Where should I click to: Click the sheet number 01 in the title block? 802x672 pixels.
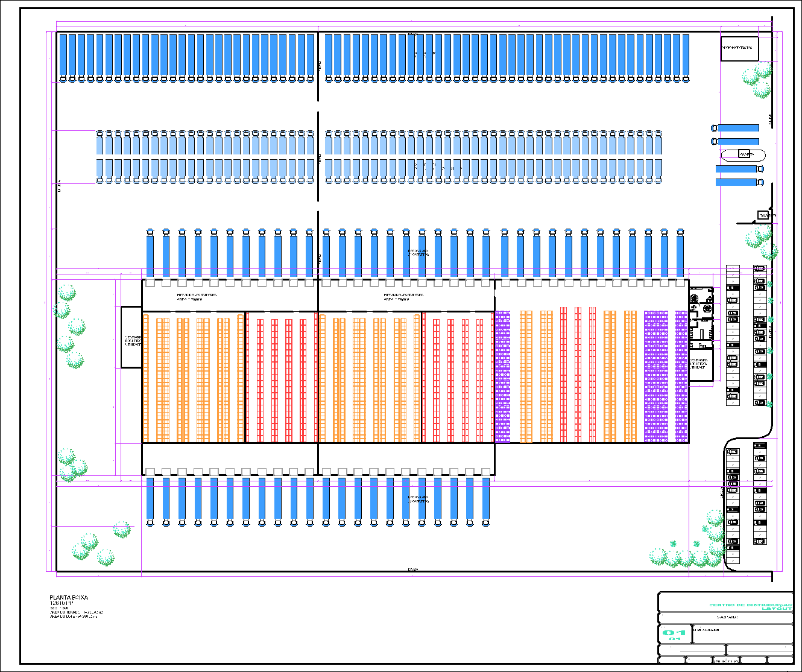[674, 633]
